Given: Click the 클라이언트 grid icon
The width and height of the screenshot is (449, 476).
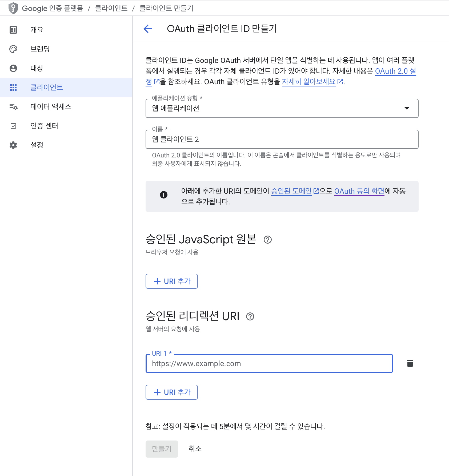Looking at the screenshot, I should point(13,88).
